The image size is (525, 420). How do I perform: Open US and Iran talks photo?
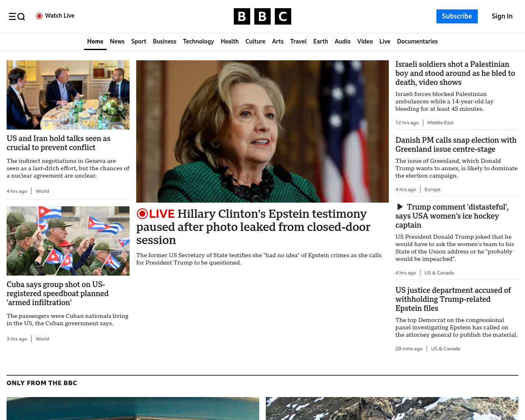pyautogui.click(x=68, y=95)
